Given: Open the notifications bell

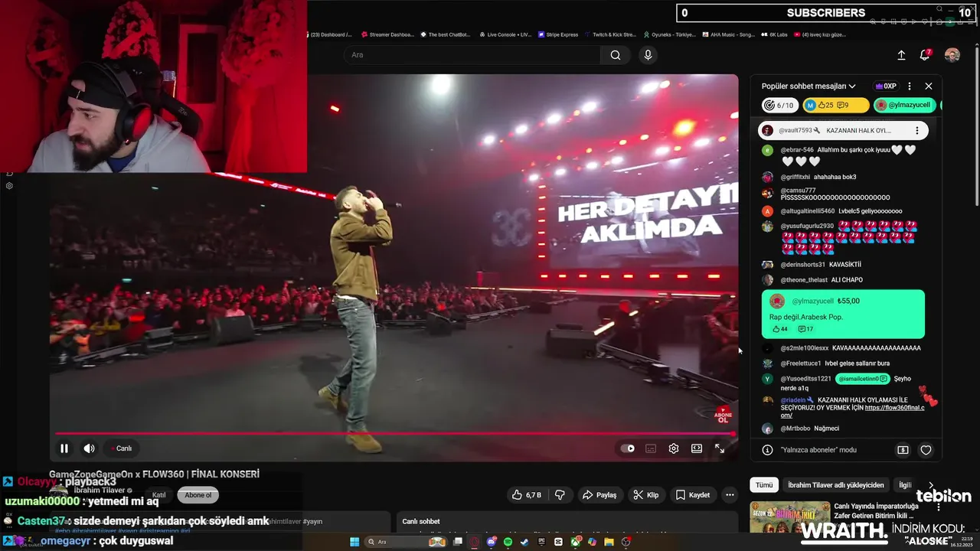Looking at the screenshot, I should pos(925,55).
